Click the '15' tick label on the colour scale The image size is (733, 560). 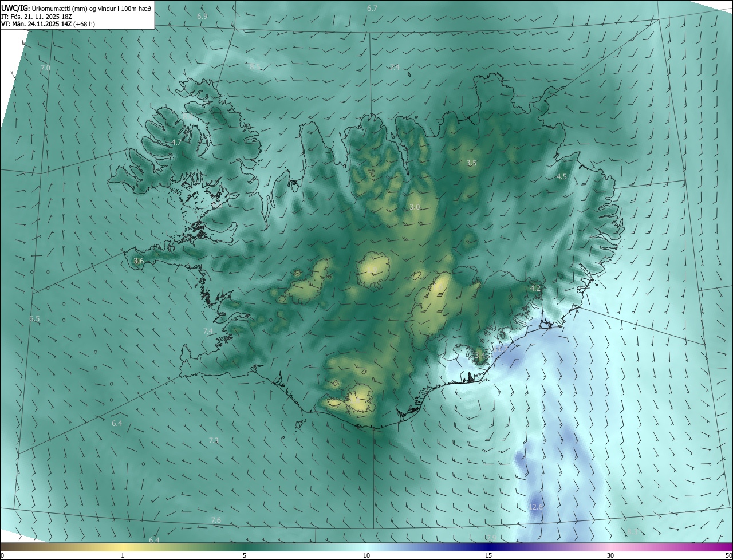click(488, 556)
